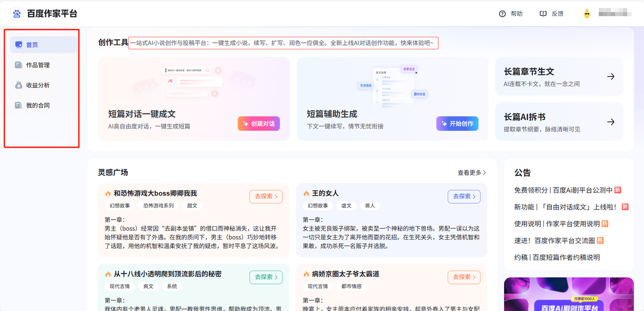Expand 查看更多 in 灵感广场
The width and height of the screenshot is (644, 311).
pyautogui.click(x=472, y=172)
